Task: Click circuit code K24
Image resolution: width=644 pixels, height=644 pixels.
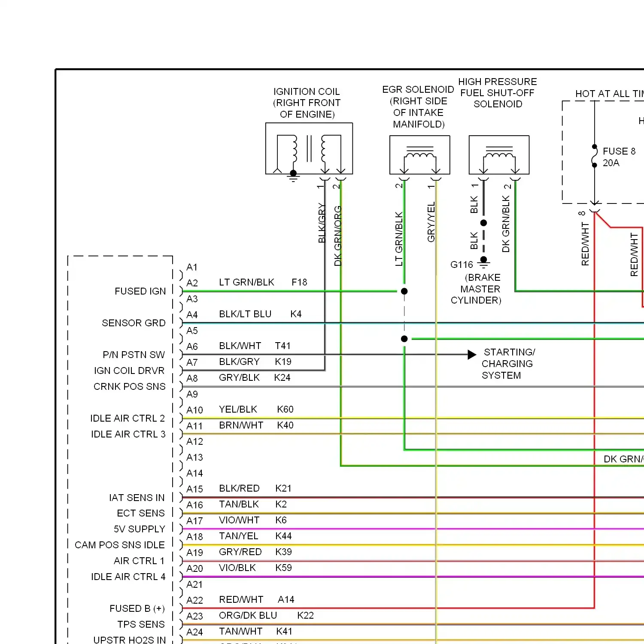Action: point(282,377)
